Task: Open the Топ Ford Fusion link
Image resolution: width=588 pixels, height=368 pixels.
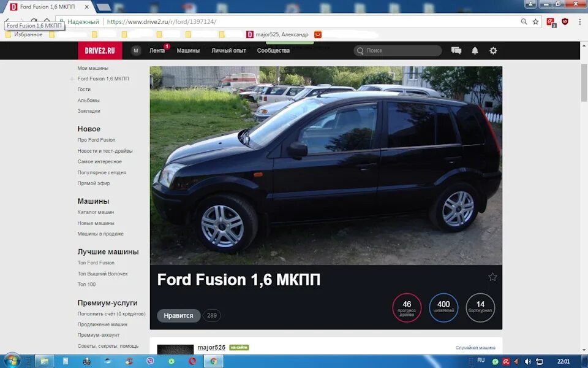Action: pyautogui.click(x=96, y=263)
